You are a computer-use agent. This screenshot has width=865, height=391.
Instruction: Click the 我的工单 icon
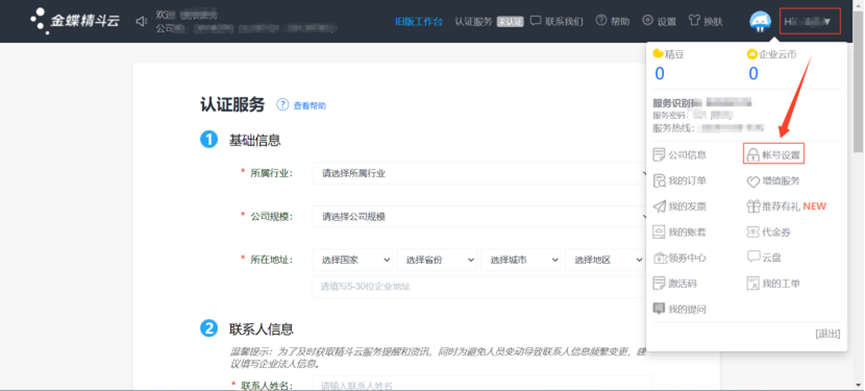[753, 283]
